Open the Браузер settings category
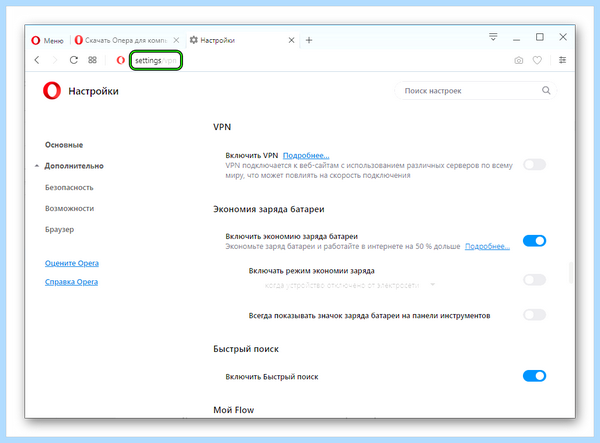 point(60,230)
